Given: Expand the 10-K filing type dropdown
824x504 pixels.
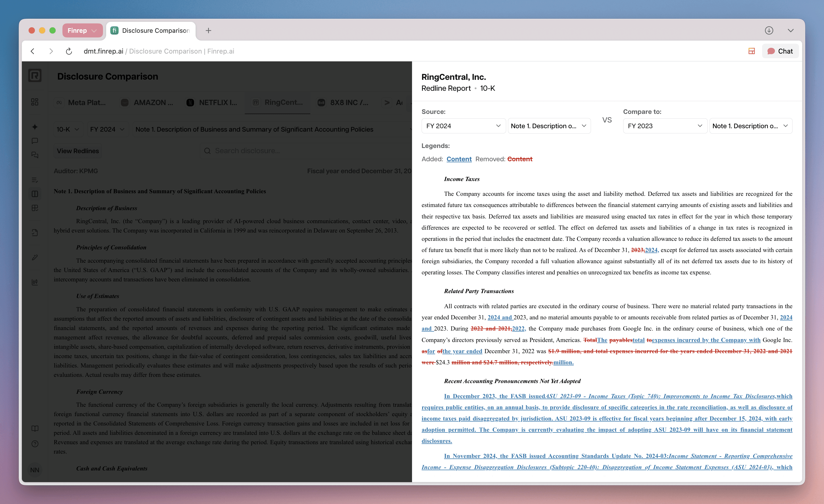Looking at the screenshot, I should click(68, 130).
